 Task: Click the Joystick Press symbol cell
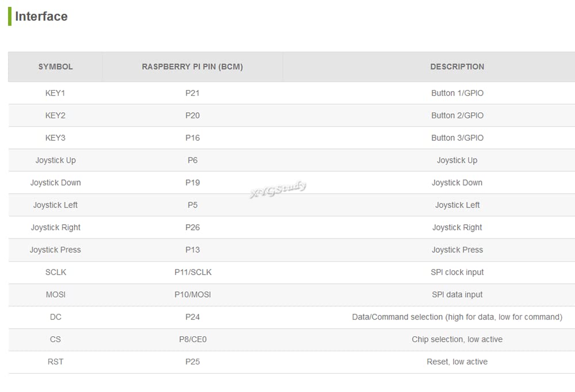coord(55,249)
